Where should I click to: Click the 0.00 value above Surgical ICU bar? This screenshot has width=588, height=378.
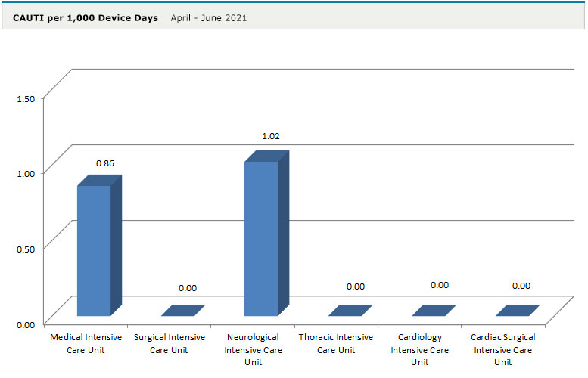click(x=188, y=288)
